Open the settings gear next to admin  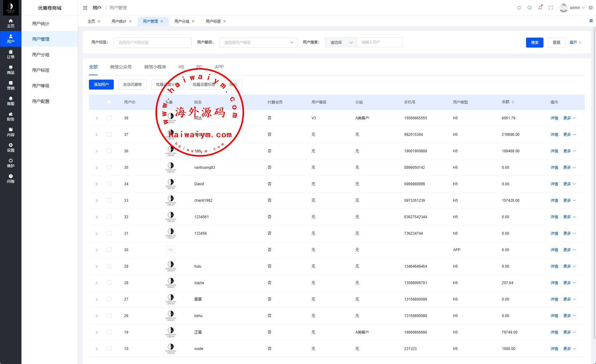(x=591, y=8)
